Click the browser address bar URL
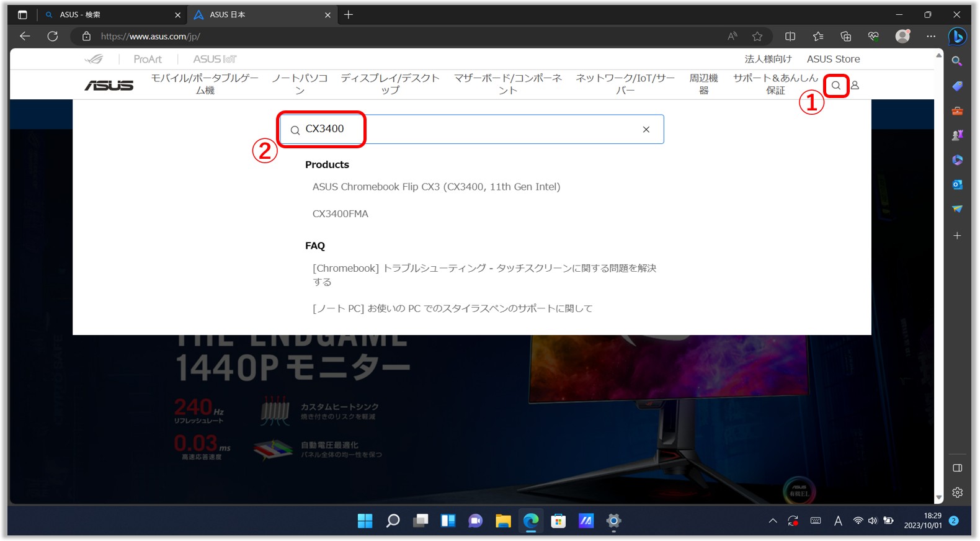Viewport: 980px width, 541px height. 150,37
